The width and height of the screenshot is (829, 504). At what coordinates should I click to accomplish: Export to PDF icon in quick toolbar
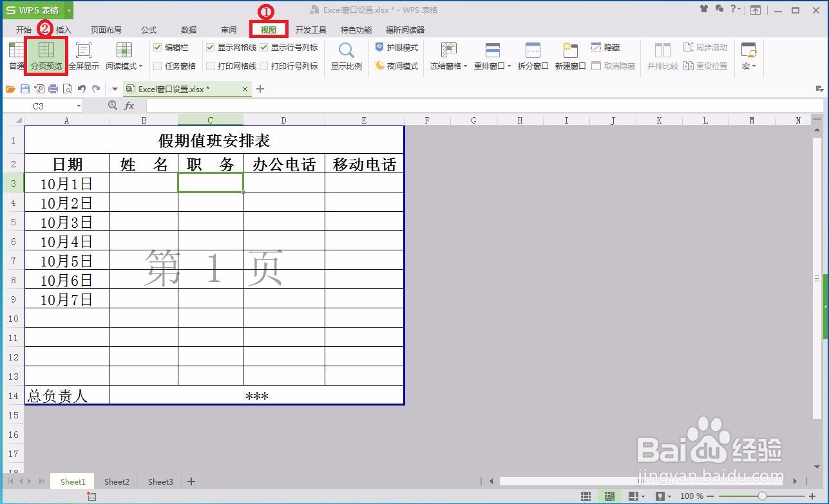pos(39,89)
